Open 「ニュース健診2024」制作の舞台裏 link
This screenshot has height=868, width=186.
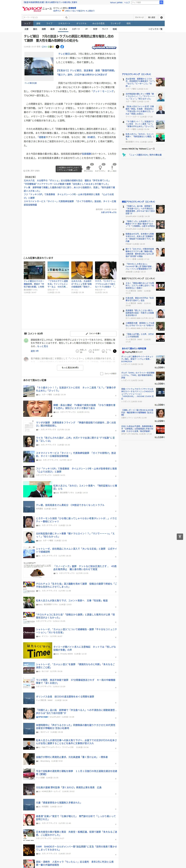(x=145, y=155)
